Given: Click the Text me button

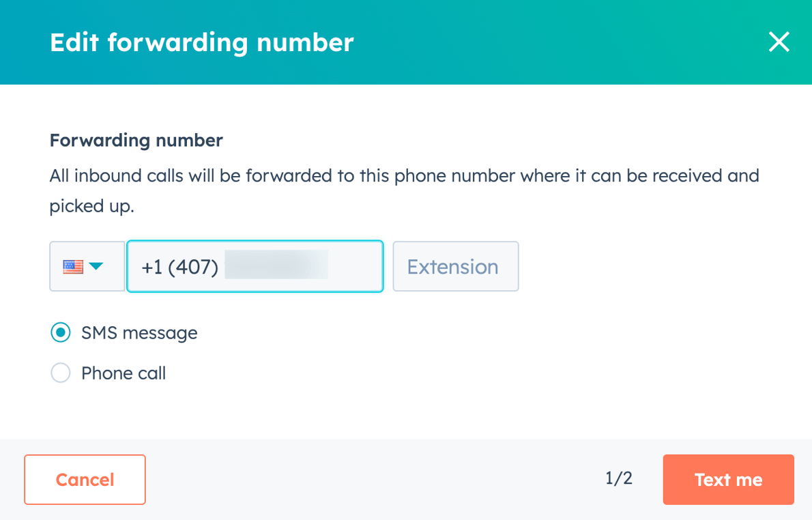Looking at the screenshot, I should (x=728, y=479).
